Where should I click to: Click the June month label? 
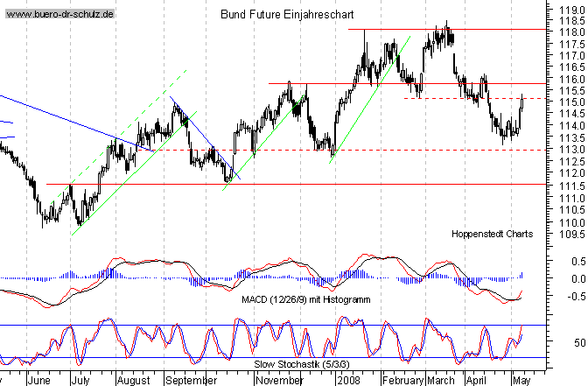39,381
